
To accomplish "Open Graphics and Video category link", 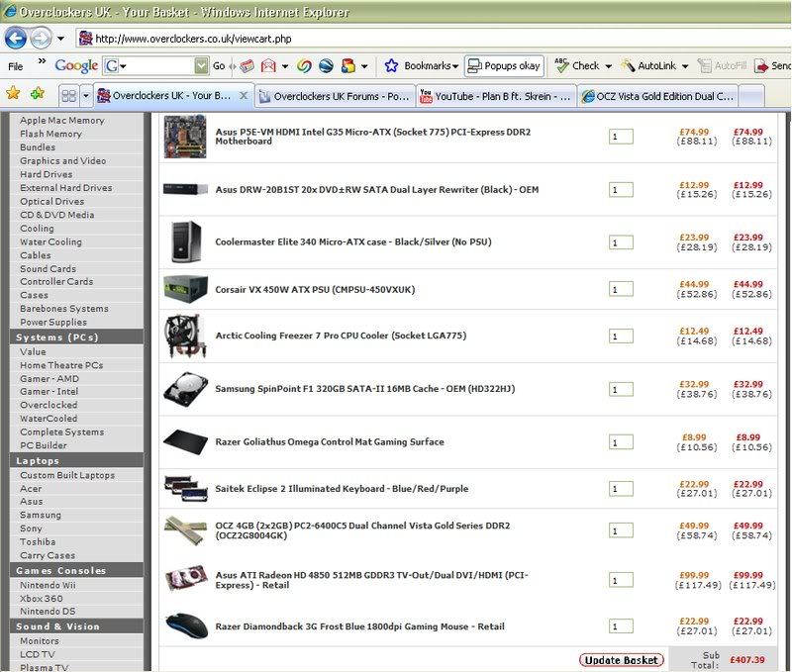I will pyautogui.click(x=62, y=160).
